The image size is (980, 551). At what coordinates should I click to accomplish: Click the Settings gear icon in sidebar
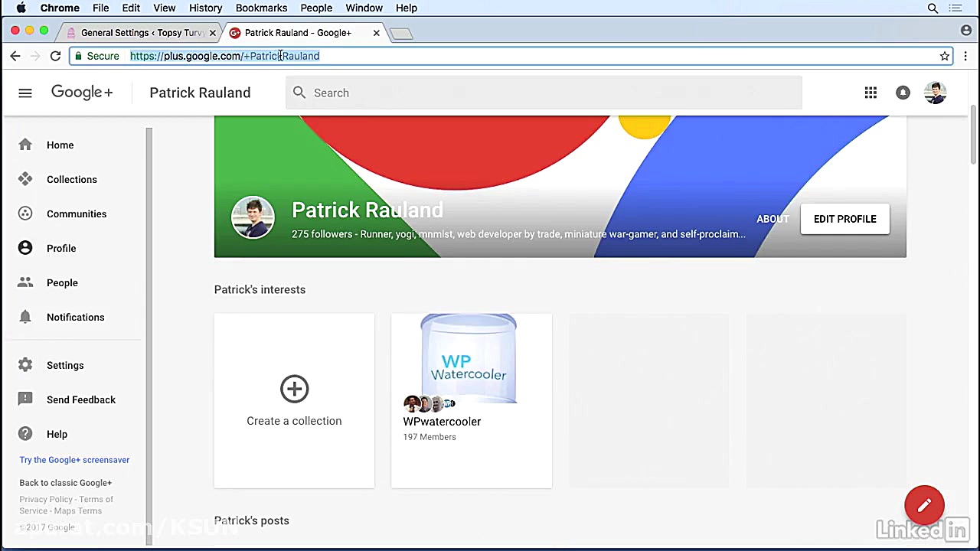point(25,365)
